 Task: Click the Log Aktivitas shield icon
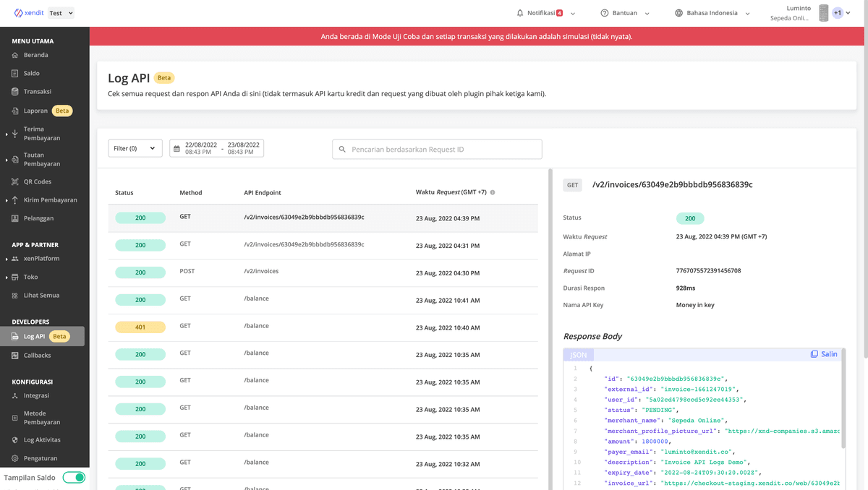point(15,440)
